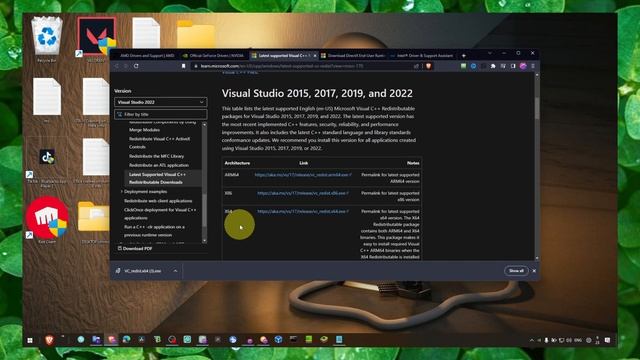Show hidden system tray icons
This screenshot has width=640, height=360.
pyautogui.click(x=531, y=340)
